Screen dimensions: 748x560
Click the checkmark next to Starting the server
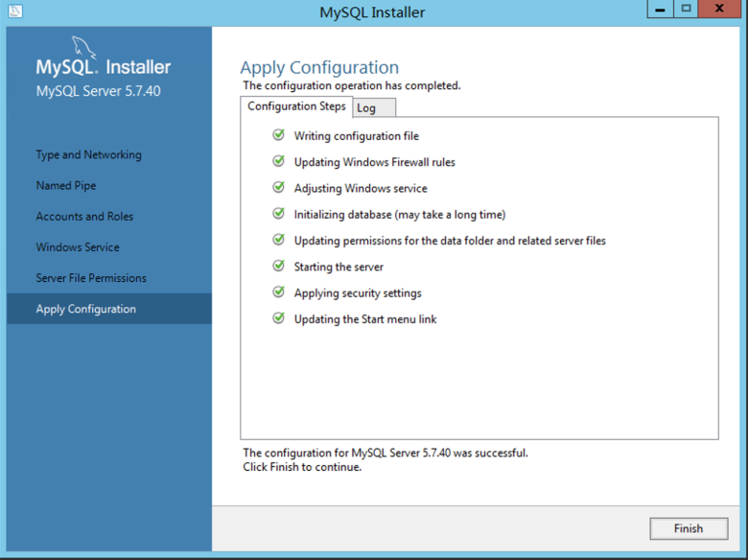pyautogui.click(x=278, y=266)
